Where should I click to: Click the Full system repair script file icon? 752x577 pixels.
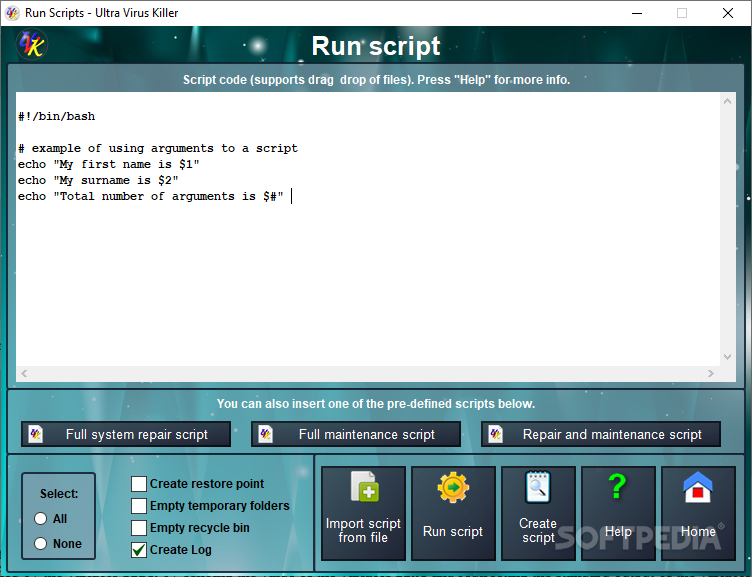[35, 435]
